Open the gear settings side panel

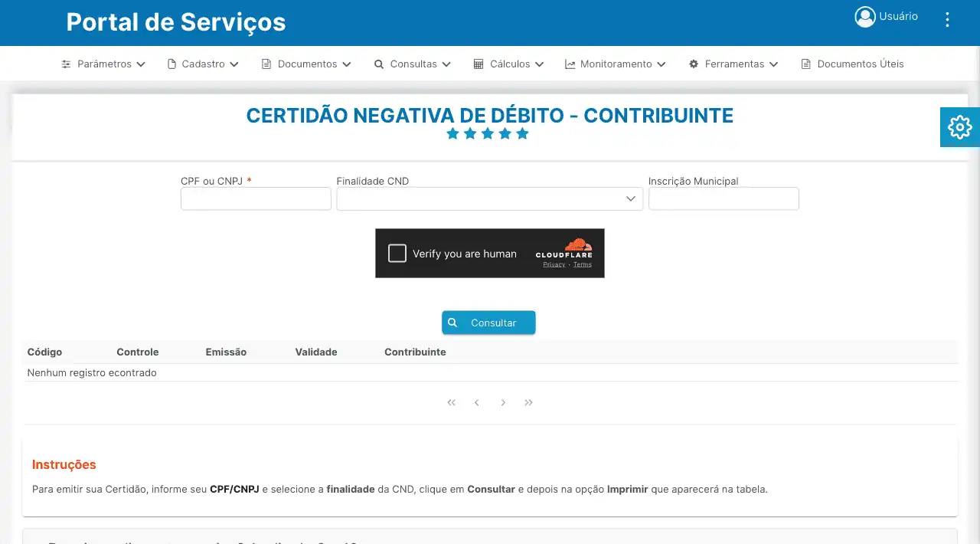(x=959, y=127)
